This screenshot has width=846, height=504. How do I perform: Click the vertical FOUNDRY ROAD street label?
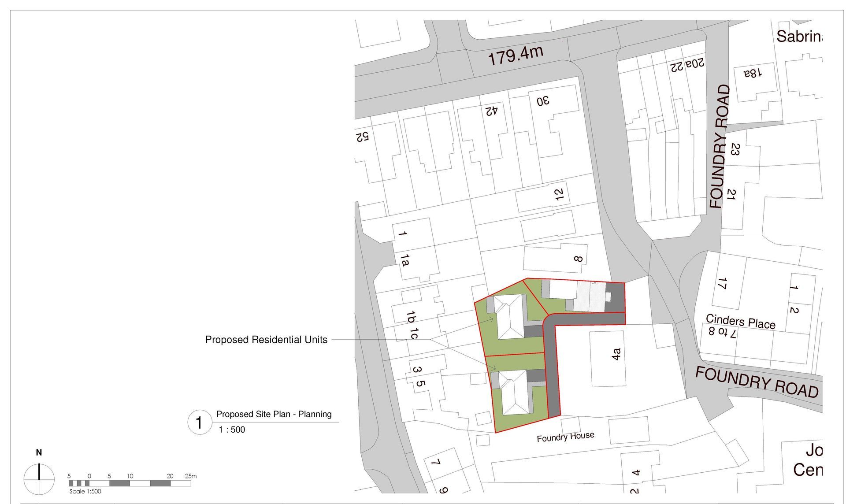click(719, 147)
